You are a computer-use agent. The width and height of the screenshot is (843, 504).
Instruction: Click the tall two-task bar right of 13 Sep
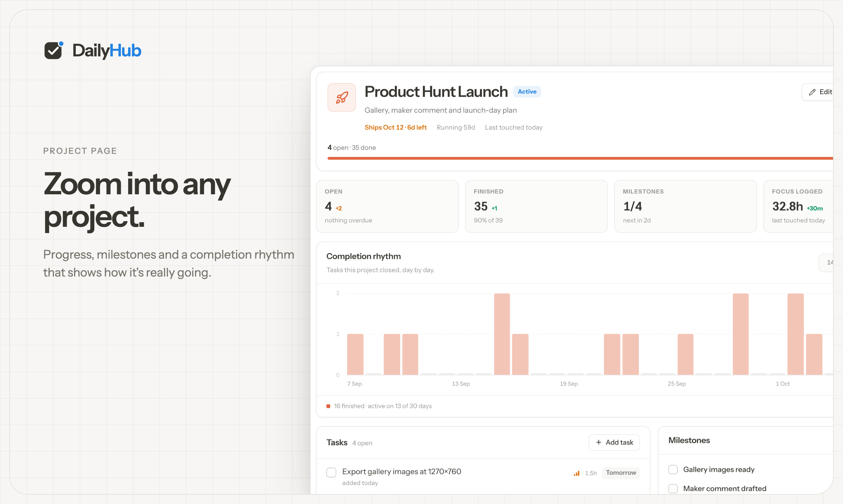[x=502, y=334]
